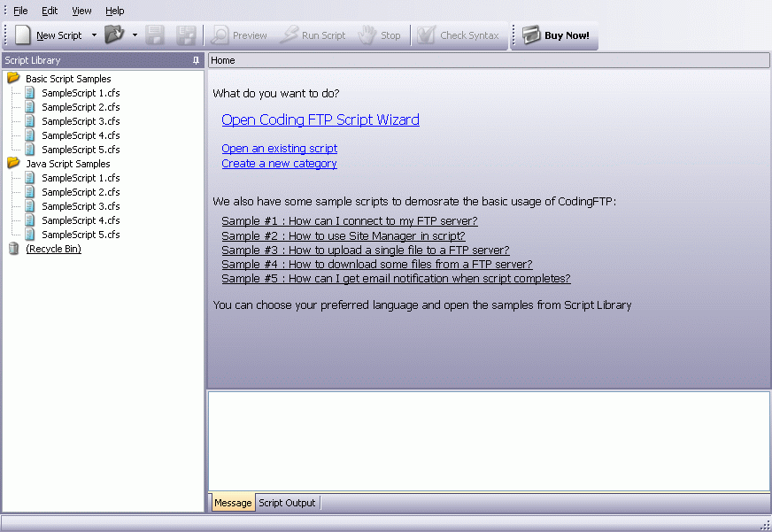Open Sample #4 about downloading files
The image size is (772, 532).
[x=376, y=264]
